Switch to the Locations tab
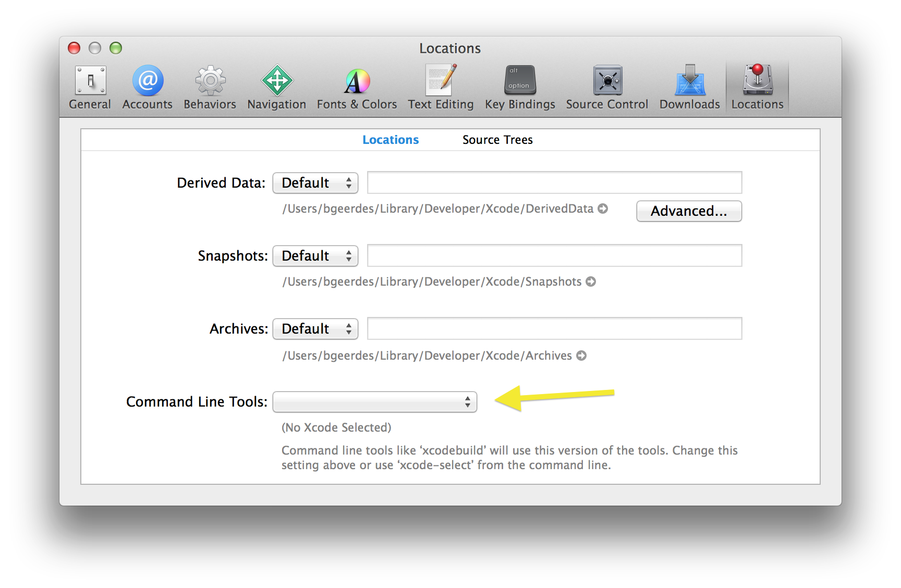Viewport: 901px width, 588px height. 391,140
